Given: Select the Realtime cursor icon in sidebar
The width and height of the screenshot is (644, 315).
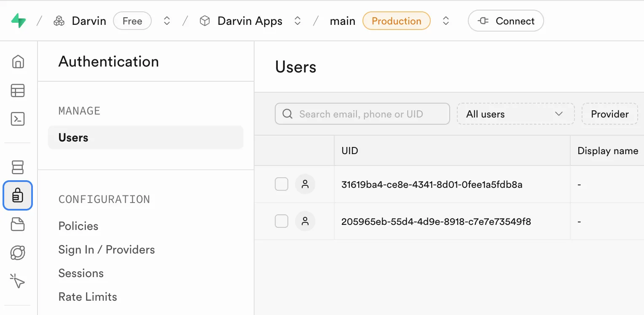Looking at the screenshot, I should [18, 281].
